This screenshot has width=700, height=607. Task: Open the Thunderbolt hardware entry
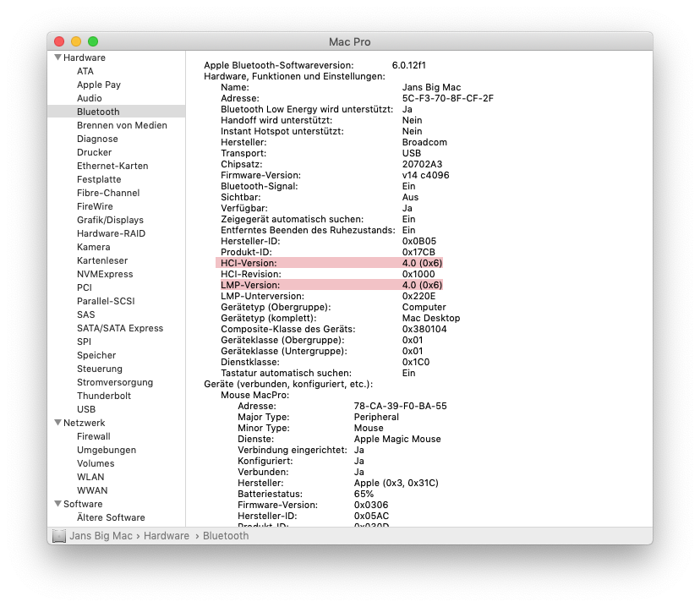[x=103, y=396]
